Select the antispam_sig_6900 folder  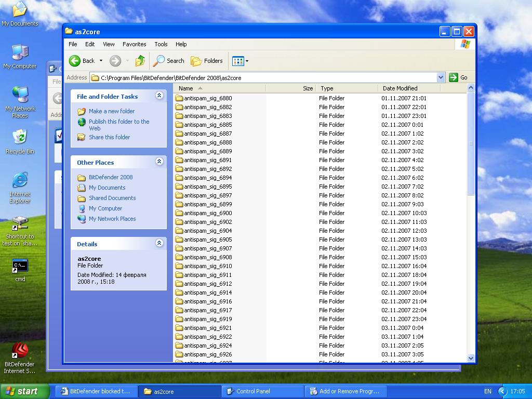(208, 213)
